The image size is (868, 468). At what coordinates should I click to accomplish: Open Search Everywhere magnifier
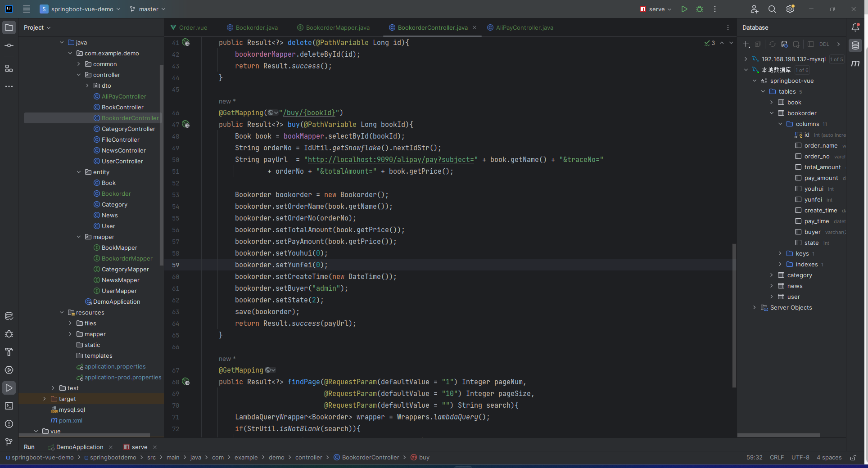[x=772, y=9]
